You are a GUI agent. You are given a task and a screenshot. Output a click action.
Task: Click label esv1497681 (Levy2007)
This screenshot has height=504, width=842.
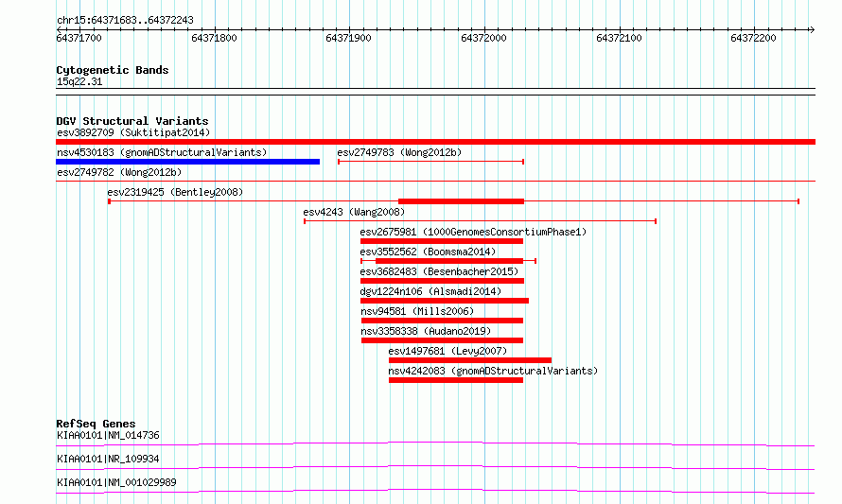(447, 351)
